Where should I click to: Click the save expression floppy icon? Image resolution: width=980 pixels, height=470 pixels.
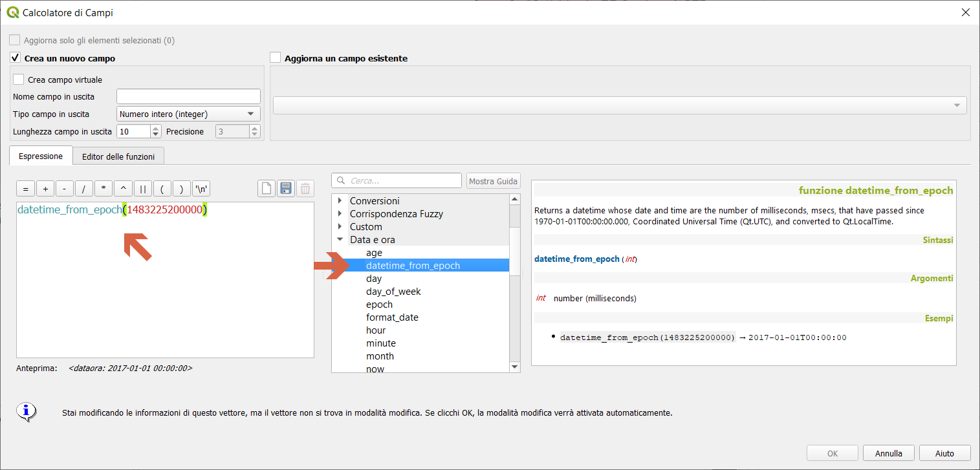click(x=285, y=188)
